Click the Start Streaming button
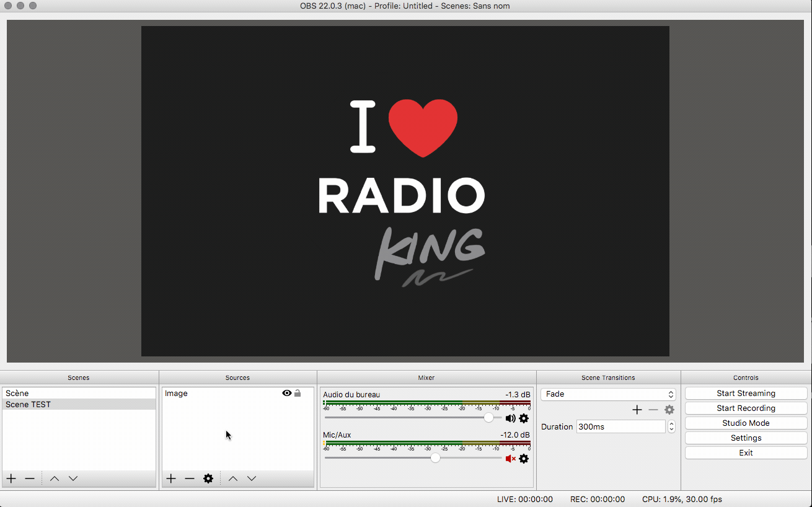 [x=746, y=394]
